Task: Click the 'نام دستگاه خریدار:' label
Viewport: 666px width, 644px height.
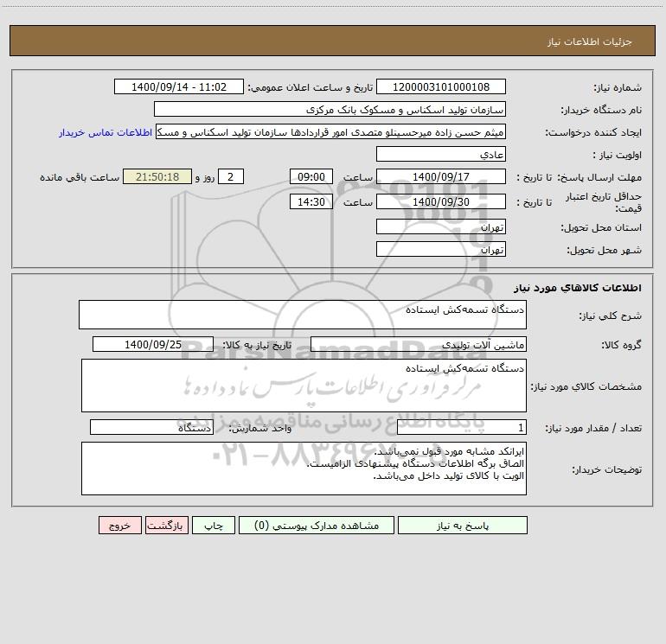Action: tap(601, 111)
